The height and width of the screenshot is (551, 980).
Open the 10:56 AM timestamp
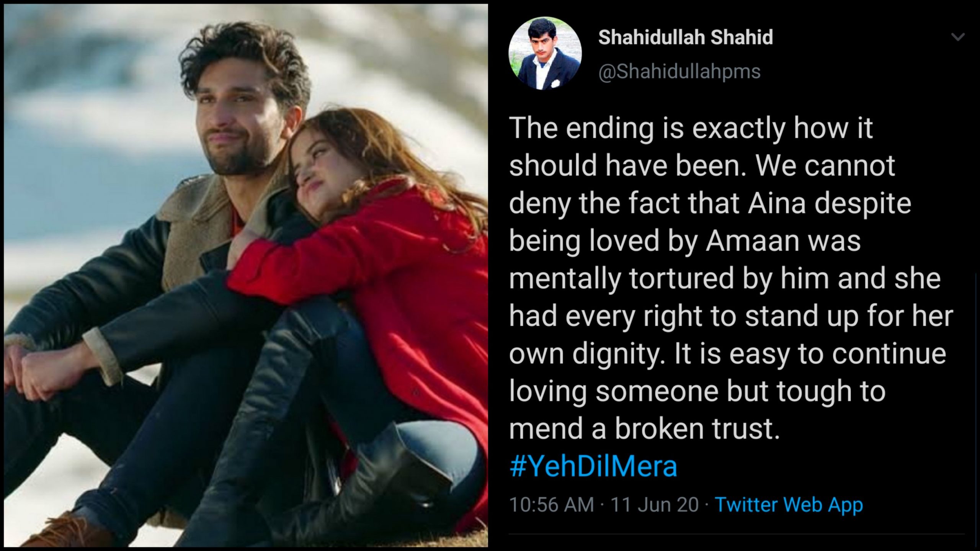[552, 505]
